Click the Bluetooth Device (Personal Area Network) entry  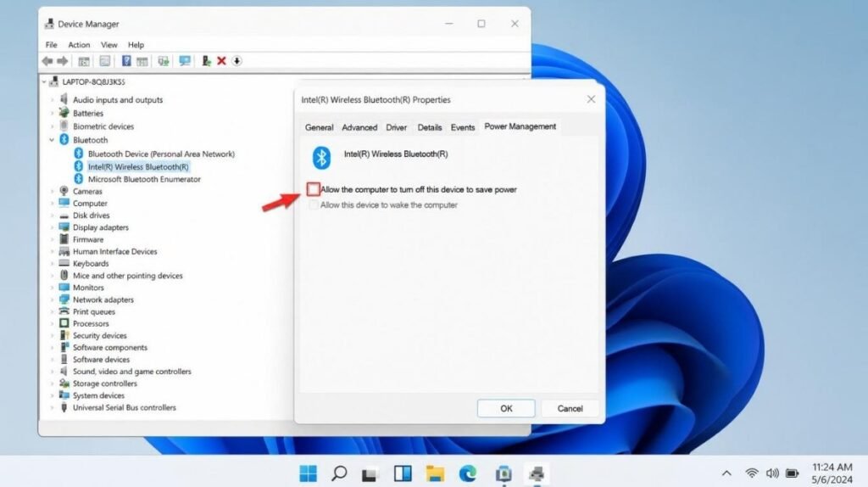(161, 154)
